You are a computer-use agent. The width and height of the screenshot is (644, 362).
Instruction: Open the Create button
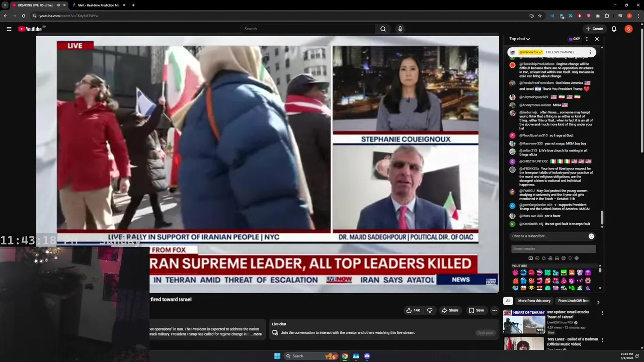coord(594,29)
